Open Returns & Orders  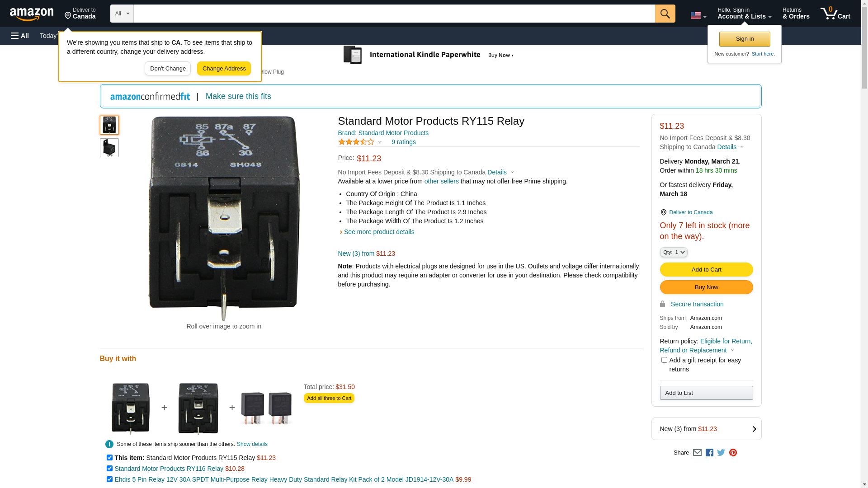(x=796, y=14)
